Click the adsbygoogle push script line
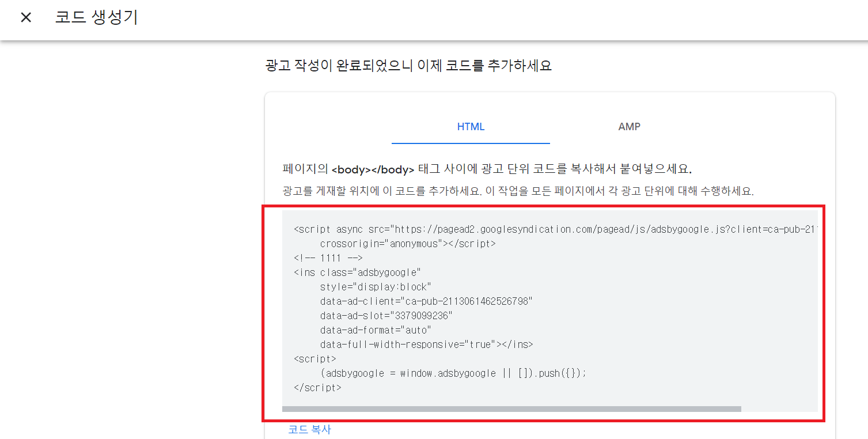The image size is (868, 439). pos(453,373)
